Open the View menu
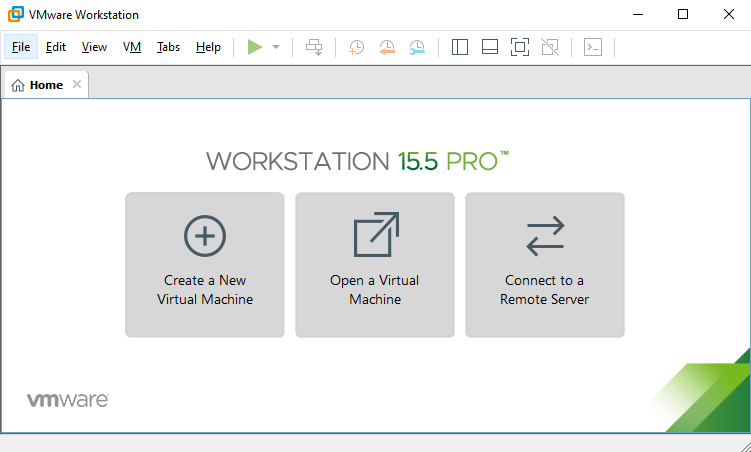751x452 pixels. [x=94, y=47]
